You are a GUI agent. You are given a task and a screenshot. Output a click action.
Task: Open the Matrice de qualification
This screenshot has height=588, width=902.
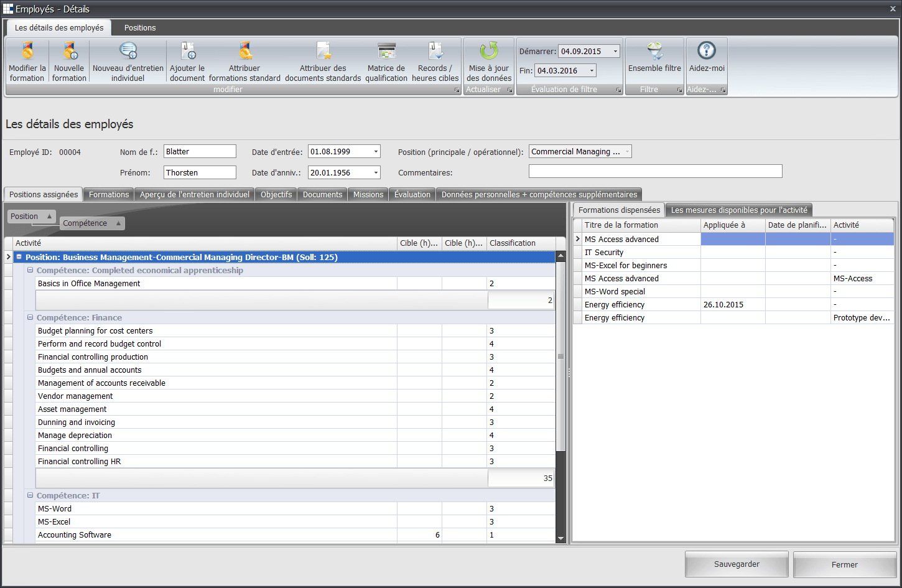(386, 61)
